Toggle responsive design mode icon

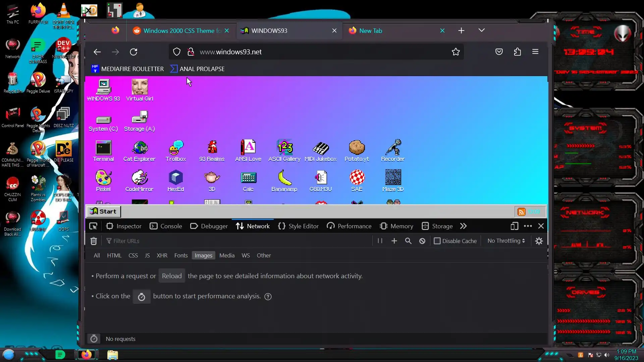coord(514,226)
